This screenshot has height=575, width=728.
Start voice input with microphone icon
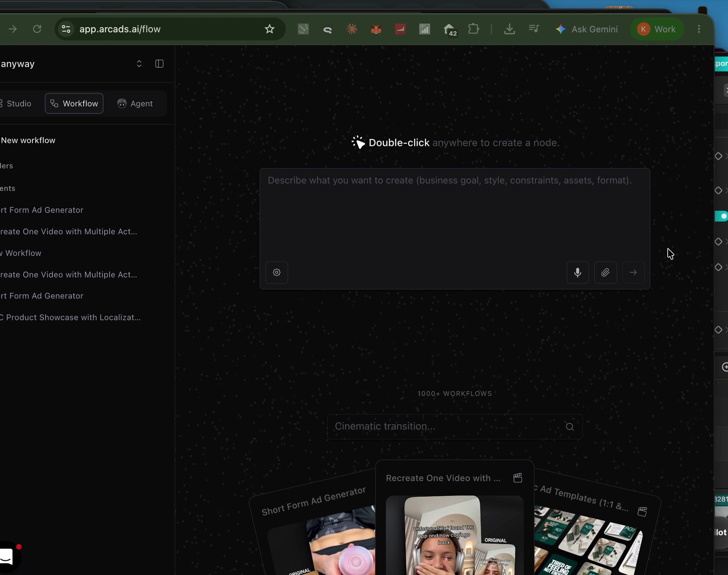point(578,272)
